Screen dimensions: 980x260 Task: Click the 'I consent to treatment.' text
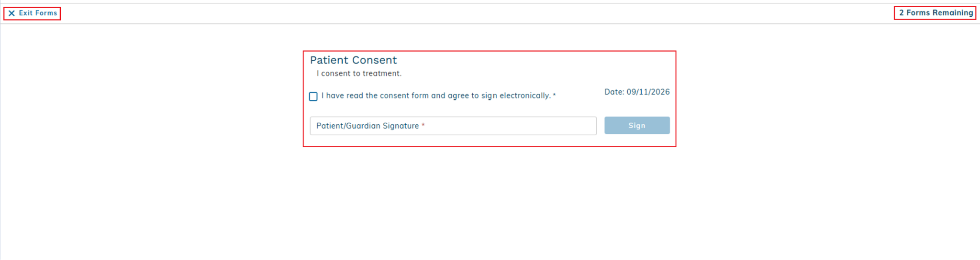point(359,74)
